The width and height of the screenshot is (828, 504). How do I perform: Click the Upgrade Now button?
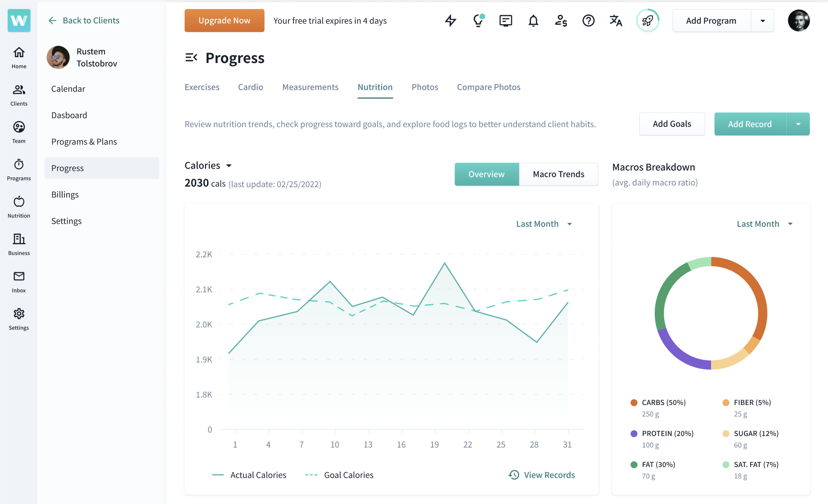coord(224,20)
